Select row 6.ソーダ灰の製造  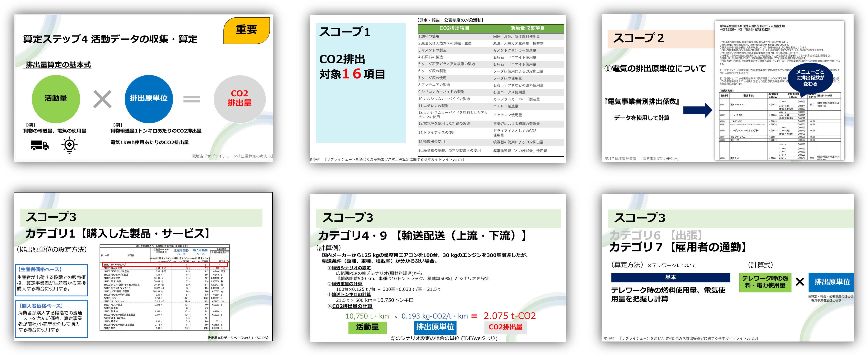pyautogui.click(x=491, y=71)
